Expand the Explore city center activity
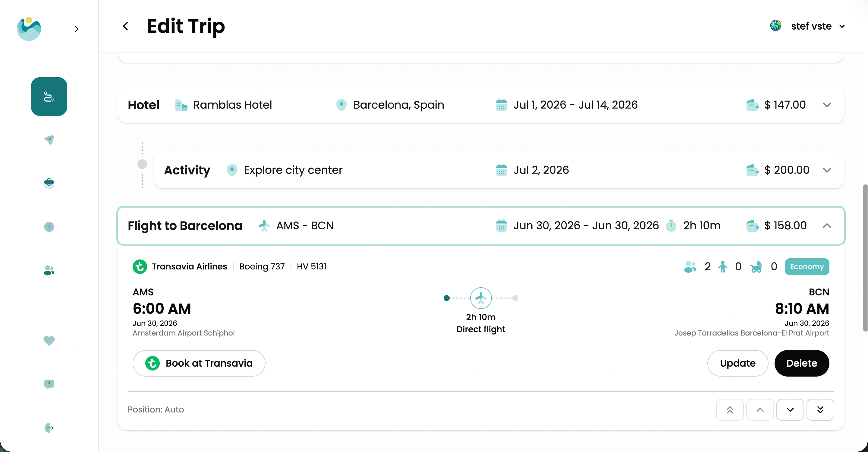This screenshot has height=452, width=868. click(x=826, y=170)
